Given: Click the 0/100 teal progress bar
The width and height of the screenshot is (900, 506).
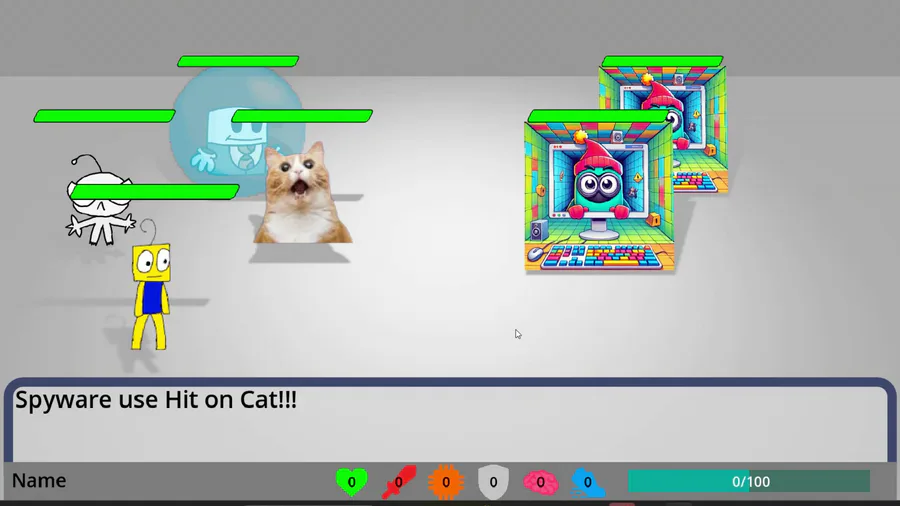Looking at the screenshot, I should click(x=749, y=481).
